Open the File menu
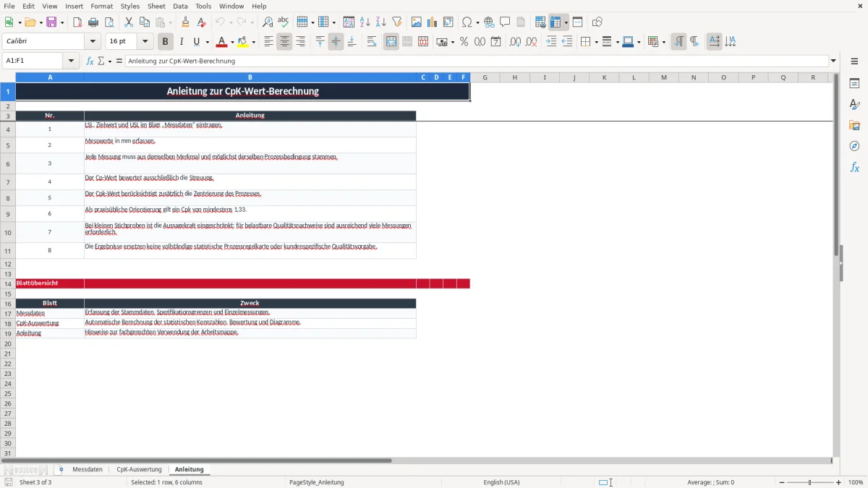 click(9, 6)
